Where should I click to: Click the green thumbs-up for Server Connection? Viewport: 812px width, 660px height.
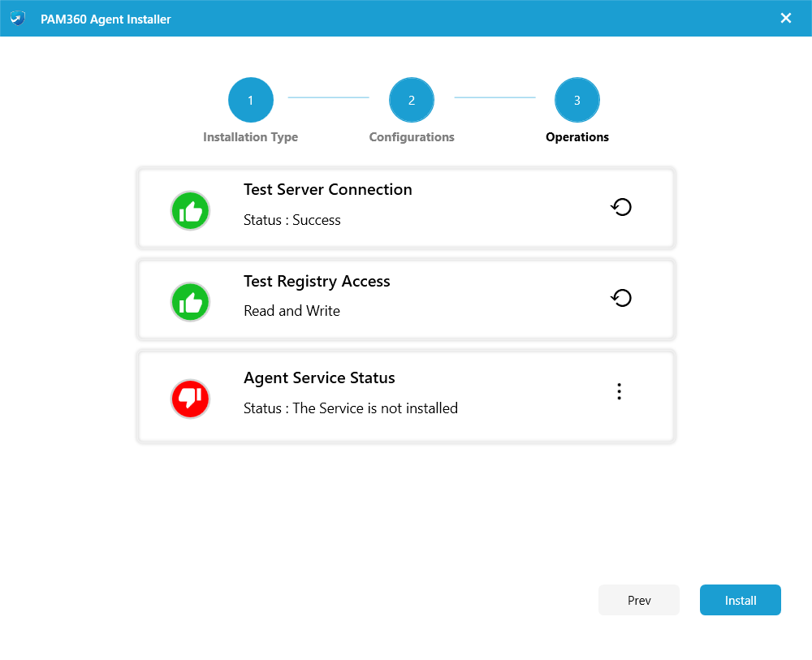(x=190, y=211)
